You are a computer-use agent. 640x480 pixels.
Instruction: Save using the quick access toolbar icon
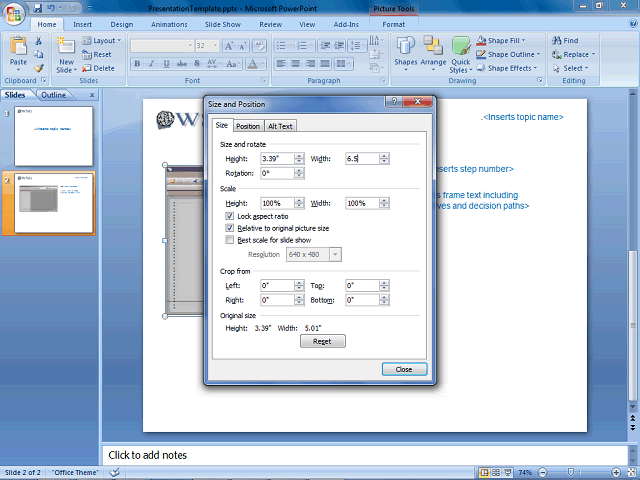[38, 8]
